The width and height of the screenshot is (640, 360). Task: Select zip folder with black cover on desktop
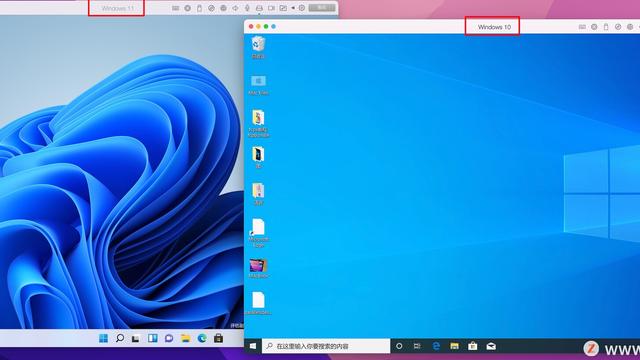pyautogui.click(x=258, y=158)
